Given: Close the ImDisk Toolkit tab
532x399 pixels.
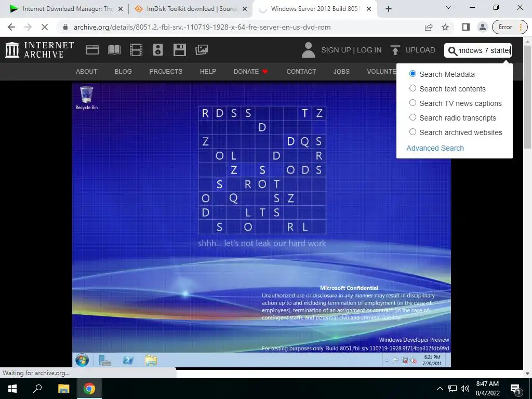Looking at the screenshot, I should coord(245,9).
